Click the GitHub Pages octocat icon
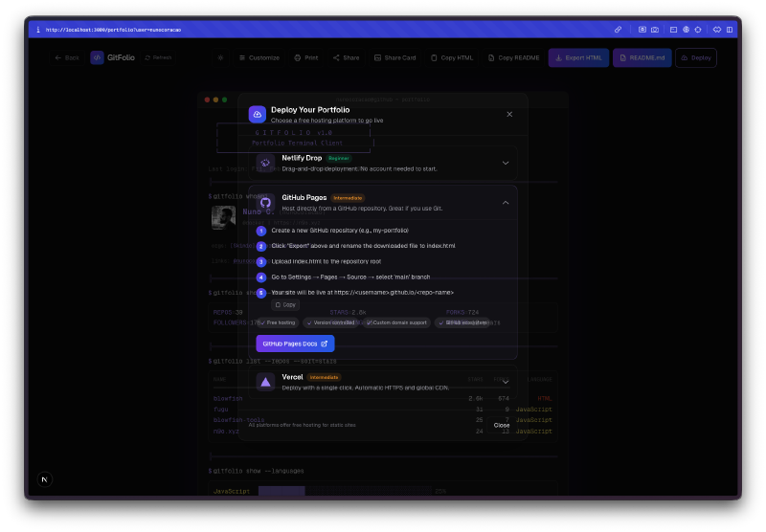 [265, 203]
